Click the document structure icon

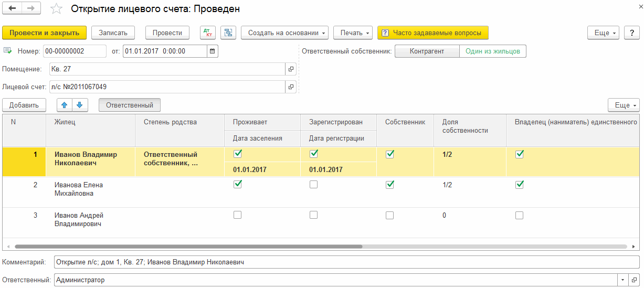click(x=228, y=33)
